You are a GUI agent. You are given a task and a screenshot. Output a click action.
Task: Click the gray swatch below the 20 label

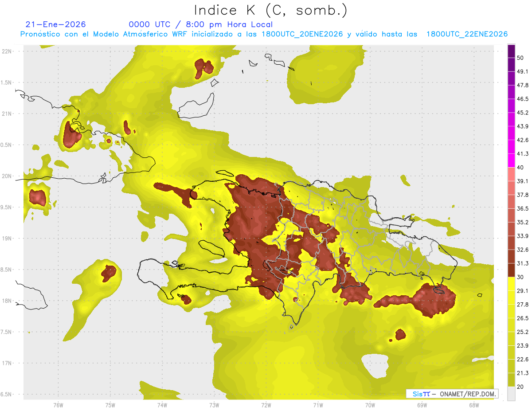(511, 394)
